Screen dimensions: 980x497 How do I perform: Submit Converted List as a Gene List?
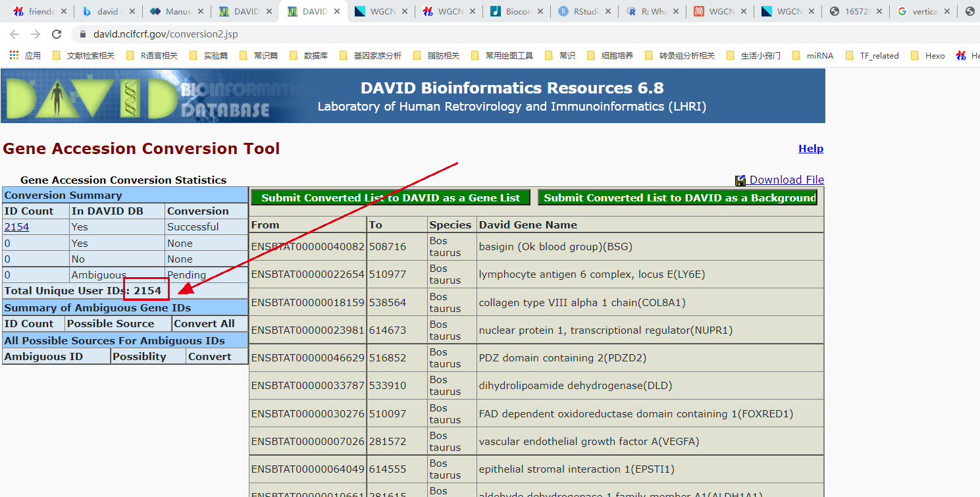coord(390,197)
